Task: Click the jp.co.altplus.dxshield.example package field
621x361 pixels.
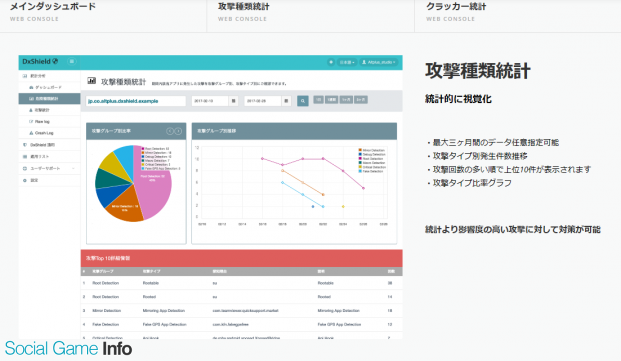Action: 136,101
